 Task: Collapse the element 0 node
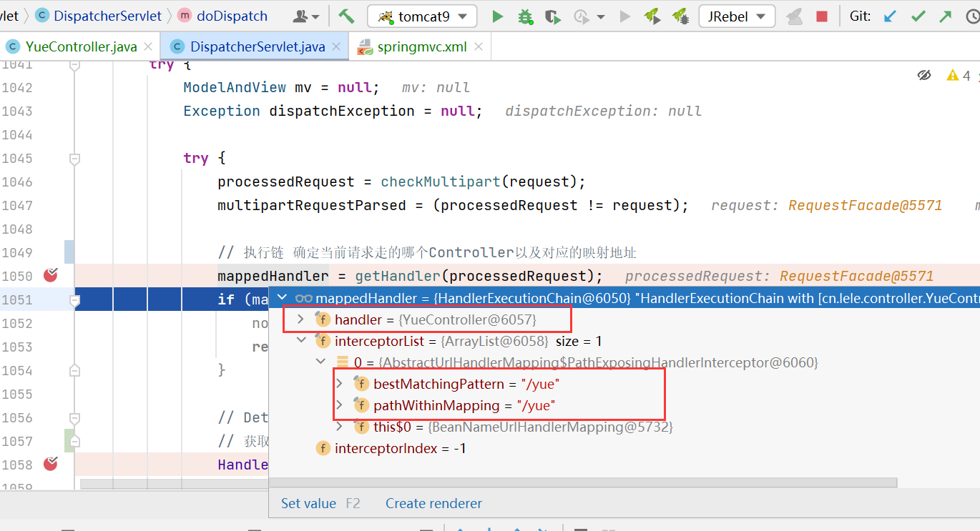(x=321, y=362)
